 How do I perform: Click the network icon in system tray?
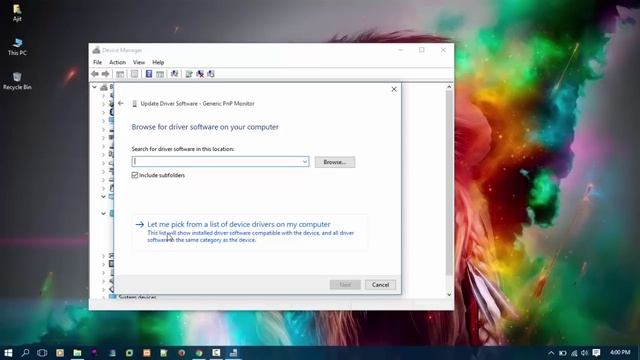click(574, 353)
